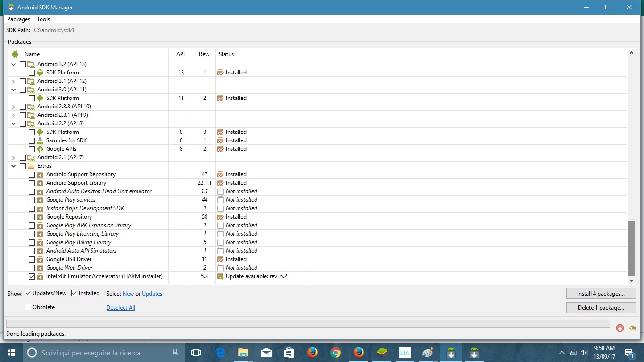This screenshot has height=362, width=644.
Task: Click the Android SDK Manager title bar icon
Action: (x=11, y=8)
